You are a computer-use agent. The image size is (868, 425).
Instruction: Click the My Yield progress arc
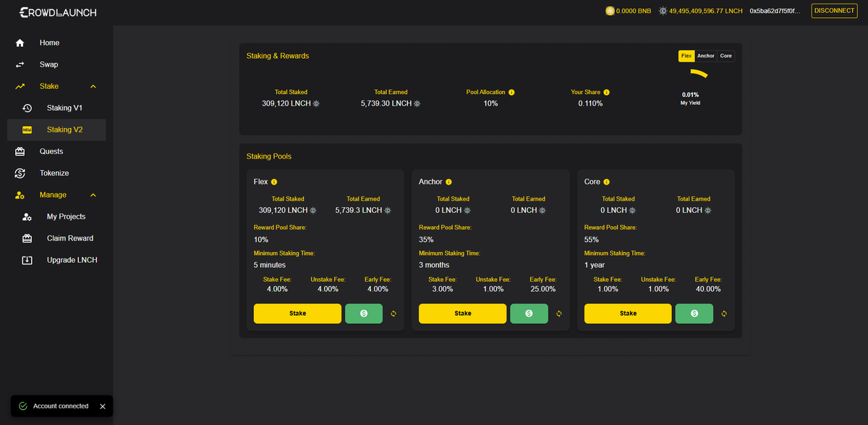(699, 74)
